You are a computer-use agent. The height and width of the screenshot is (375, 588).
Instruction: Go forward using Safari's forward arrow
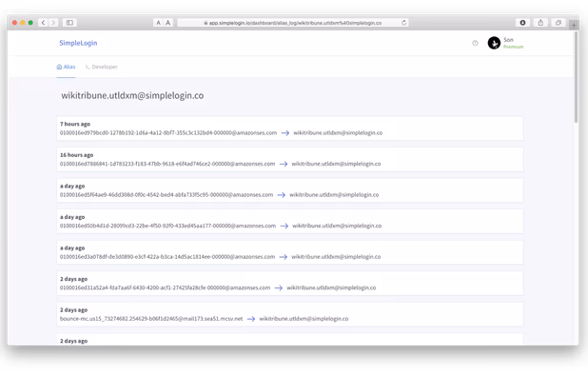[x=53, y=23]
